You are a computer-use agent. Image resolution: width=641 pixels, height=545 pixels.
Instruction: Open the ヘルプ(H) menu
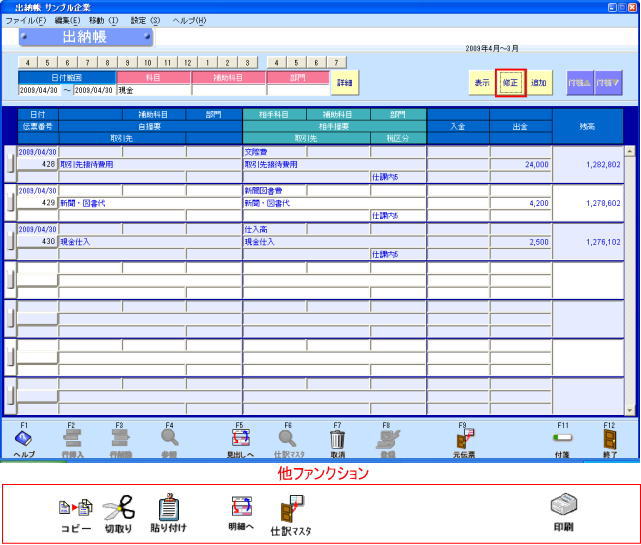(x=189, y=20)
